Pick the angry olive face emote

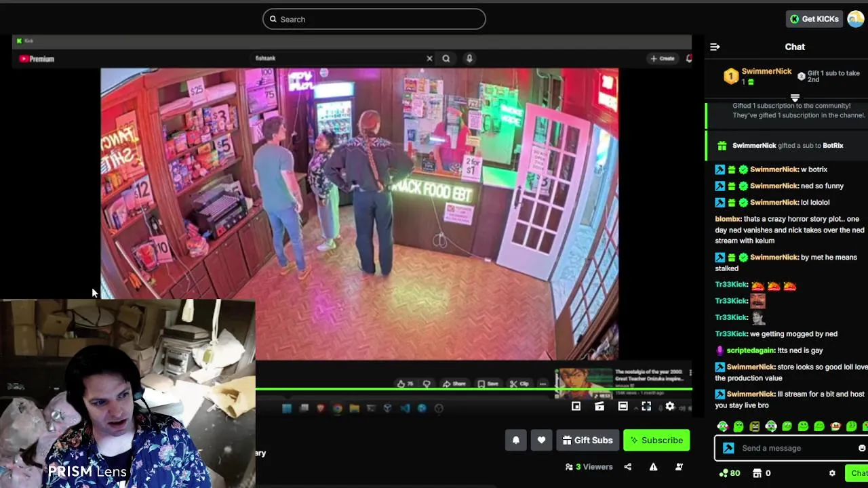[755, 426]
